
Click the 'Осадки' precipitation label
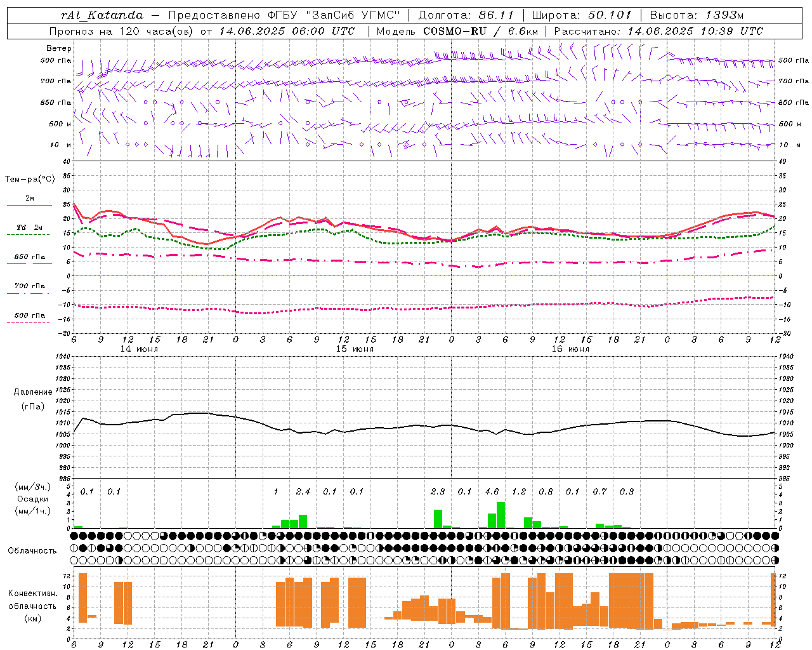pos(32,499)
